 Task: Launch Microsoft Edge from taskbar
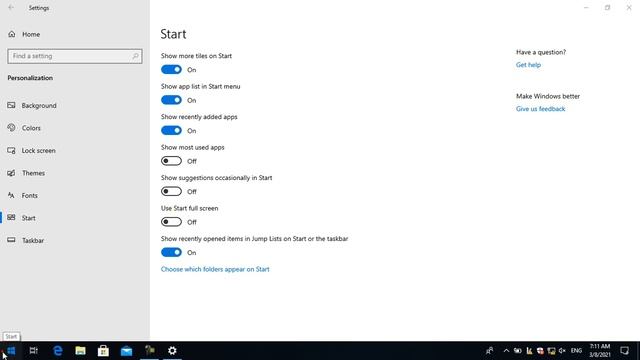[x=58, y=351]
